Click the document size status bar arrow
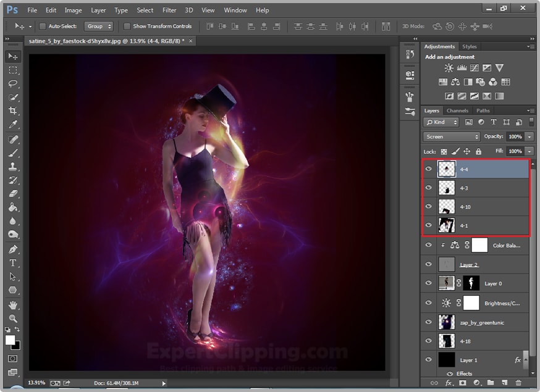Image resolution: width=540 pixels, height=392 pixels. [x=162, y=383]
